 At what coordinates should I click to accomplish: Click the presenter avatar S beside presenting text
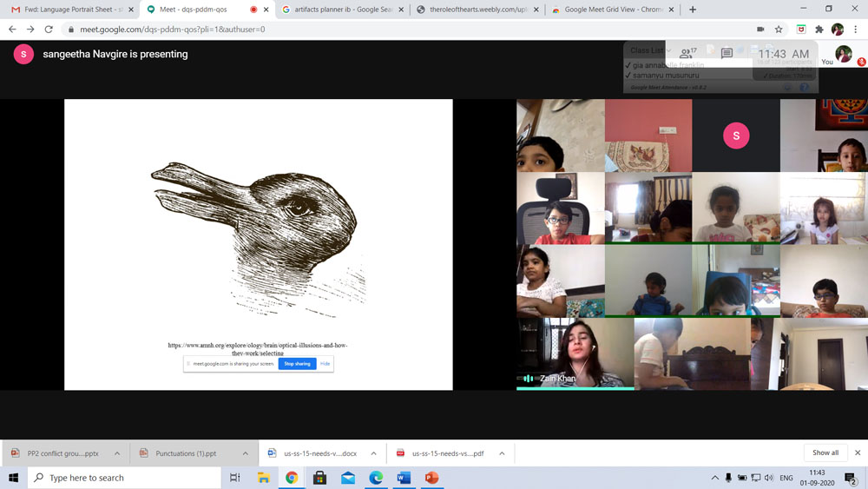click(x=23, y=54)
